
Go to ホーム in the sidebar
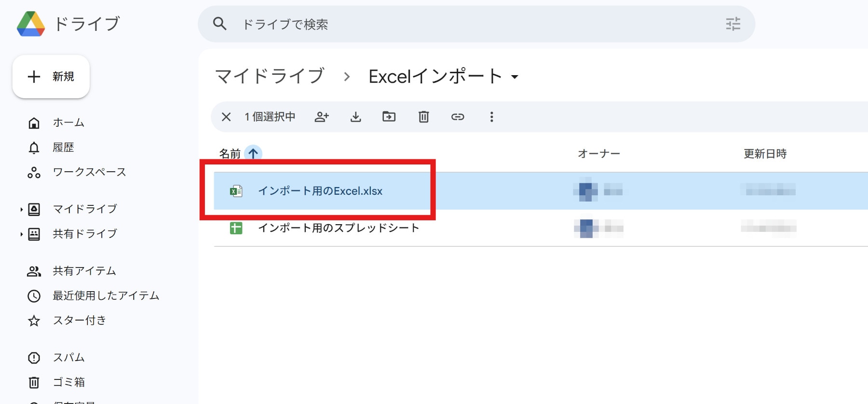pos(68,123)
